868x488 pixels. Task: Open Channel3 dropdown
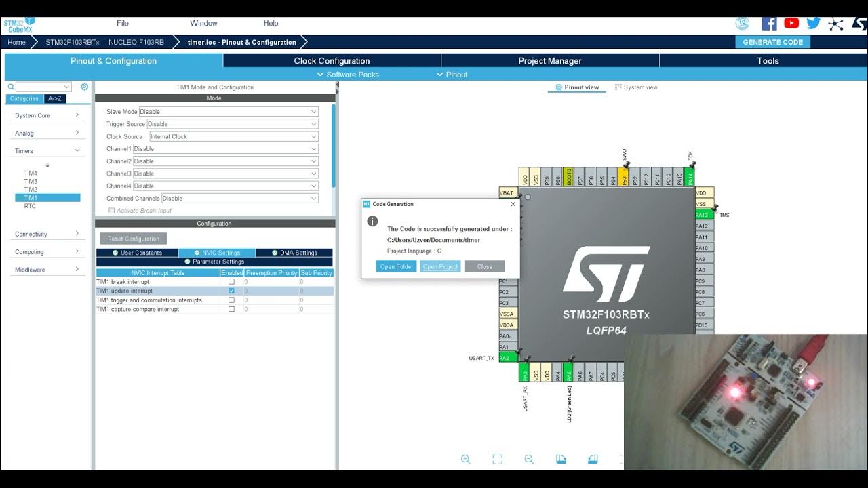click(226, 174)
